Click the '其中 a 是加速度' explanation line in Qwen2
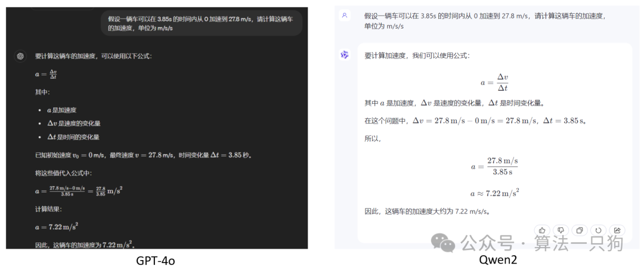This screenshot has height=269, width=644. pos(454,103)
